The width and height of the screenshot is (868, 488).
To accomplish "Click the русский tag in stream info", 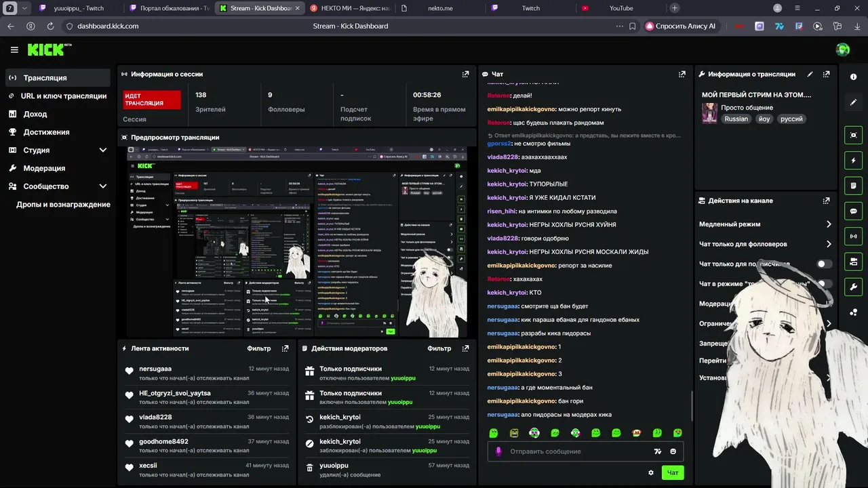I will pyautogui.click(x=791, y=119).
